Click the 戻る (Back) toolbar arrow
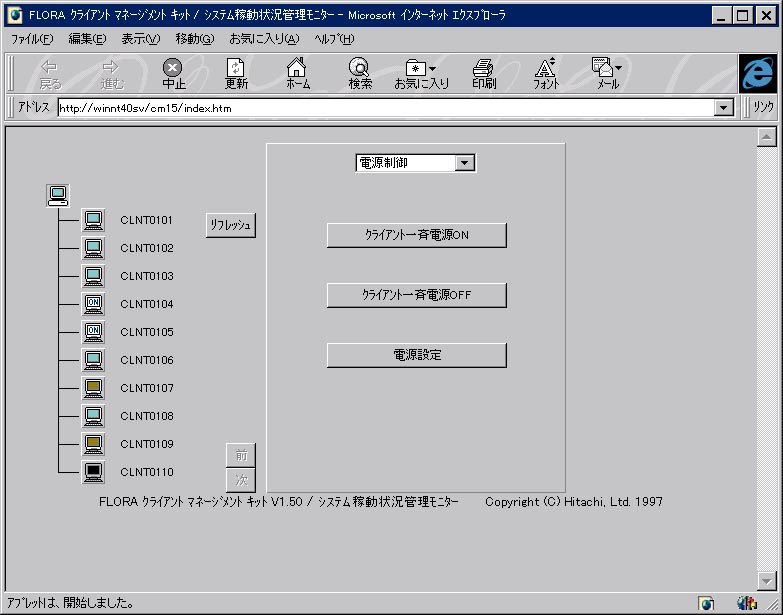This screenshot has width=783, height=615. coord(49,74)
